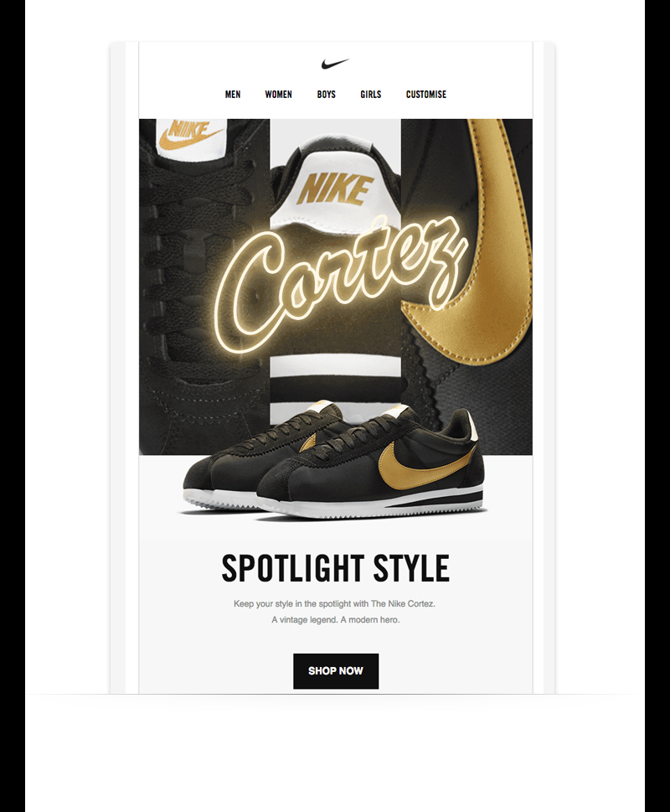Image resolution: width=670 pixels, height=812 pixels.
Task: Click the SHOP NOW button
Action: pyautogui.click(x=336, y=671)
